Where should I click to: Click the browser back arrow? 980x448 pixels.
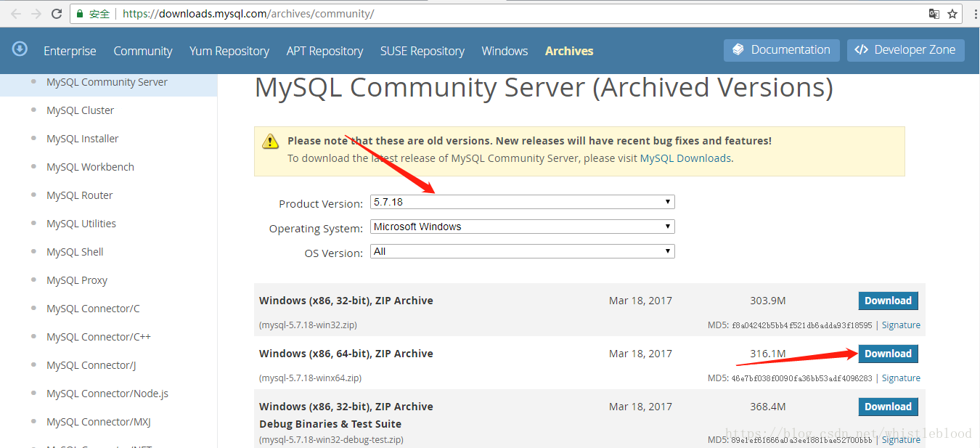coord(15,14)
